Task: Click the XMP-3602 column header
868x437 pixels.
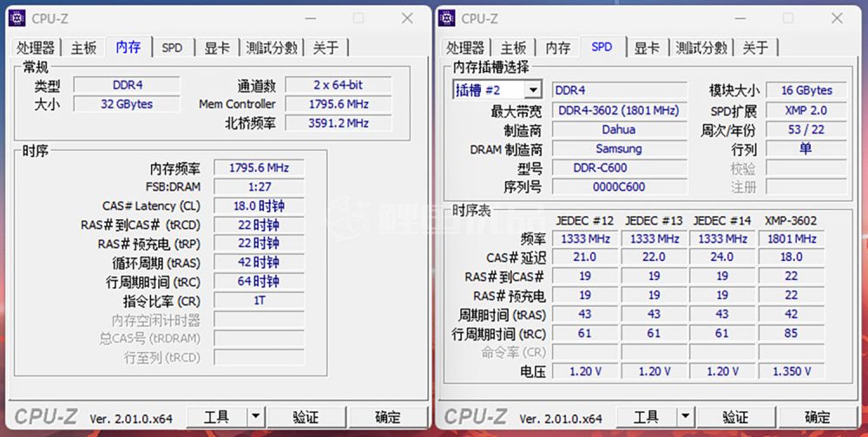Action: pyautogui.click(x=791, y=221)
